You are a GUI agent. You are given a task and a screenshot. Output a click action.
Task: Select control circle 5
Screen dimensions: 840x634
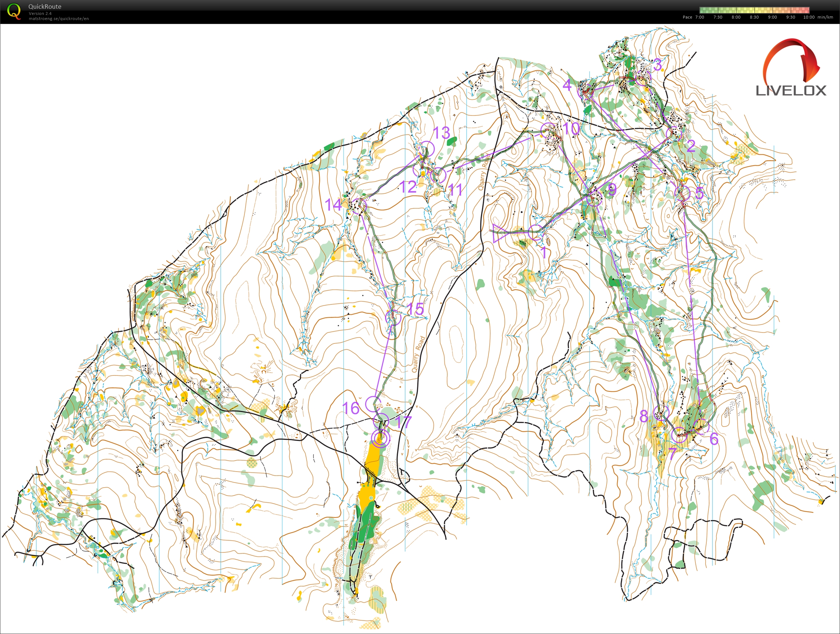pos(682,193)
